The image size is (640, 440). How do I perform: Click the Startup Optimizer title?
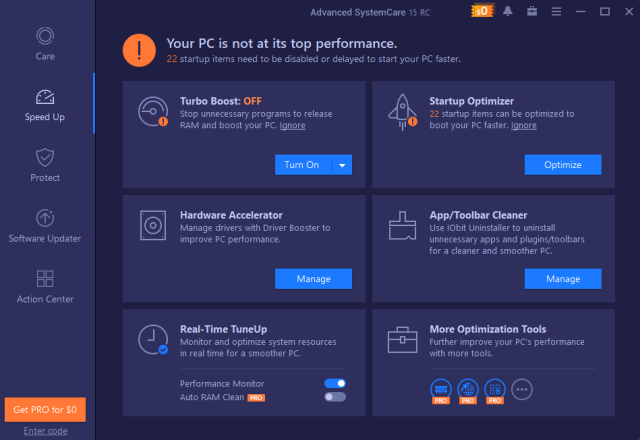(x=471, y=101)
